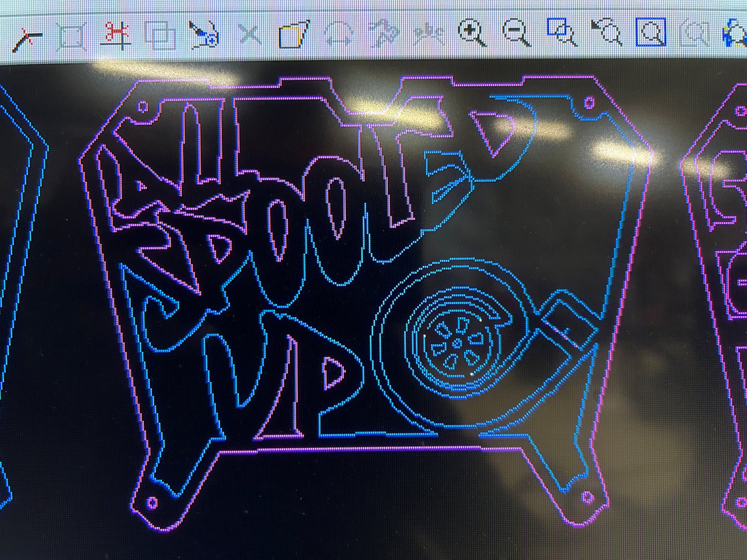Click the greyed-out icon right of the arc
The image size is (747, 560).
[x=384, y=34]
